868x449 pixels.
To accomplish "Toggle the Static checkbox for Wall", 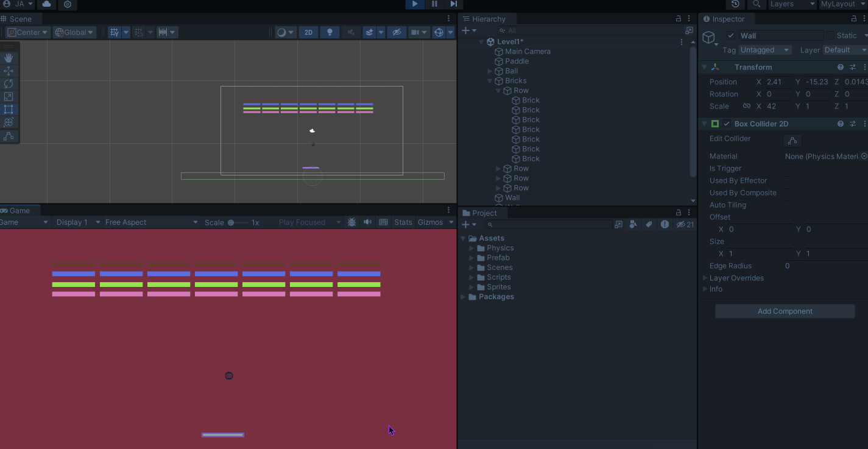I will click(830, 36).
